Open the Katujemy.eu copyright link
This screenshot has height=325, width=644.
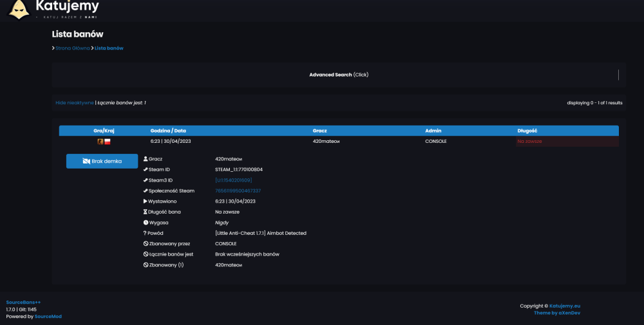[x=565, y=306]
